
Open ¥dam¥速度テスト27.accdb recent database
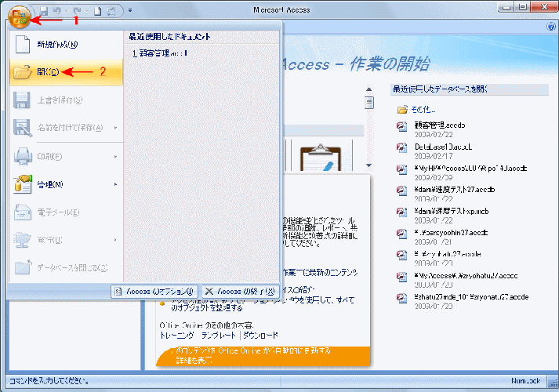coord(454,190)
